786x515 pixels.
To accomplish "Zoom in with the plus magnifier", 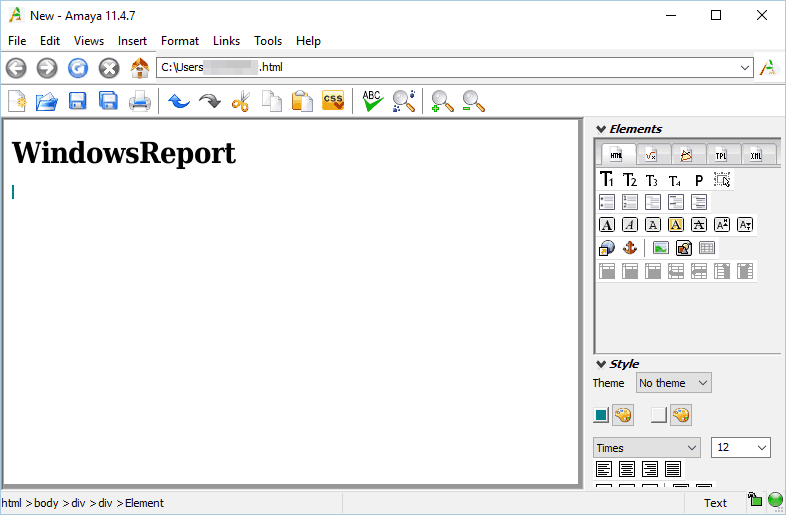I will coord(443,101).
